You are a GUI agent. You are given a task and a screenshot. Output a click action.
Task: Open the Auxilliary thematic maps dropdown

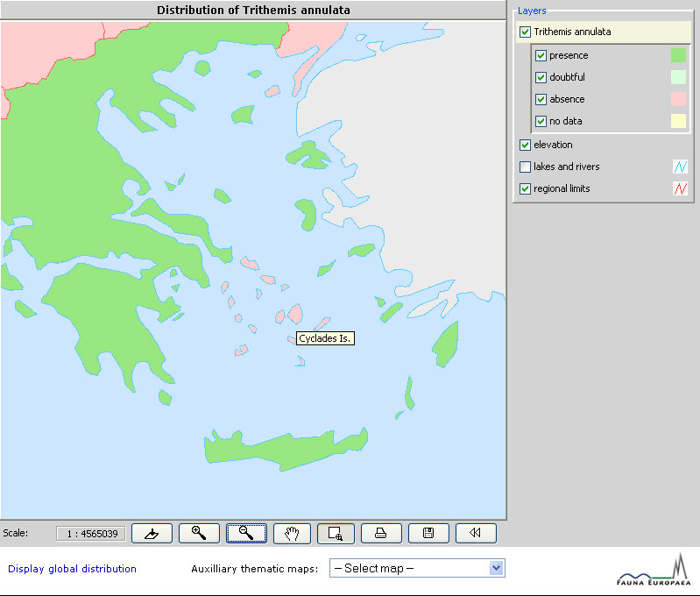pyautogui.click(x=417, y=568)
